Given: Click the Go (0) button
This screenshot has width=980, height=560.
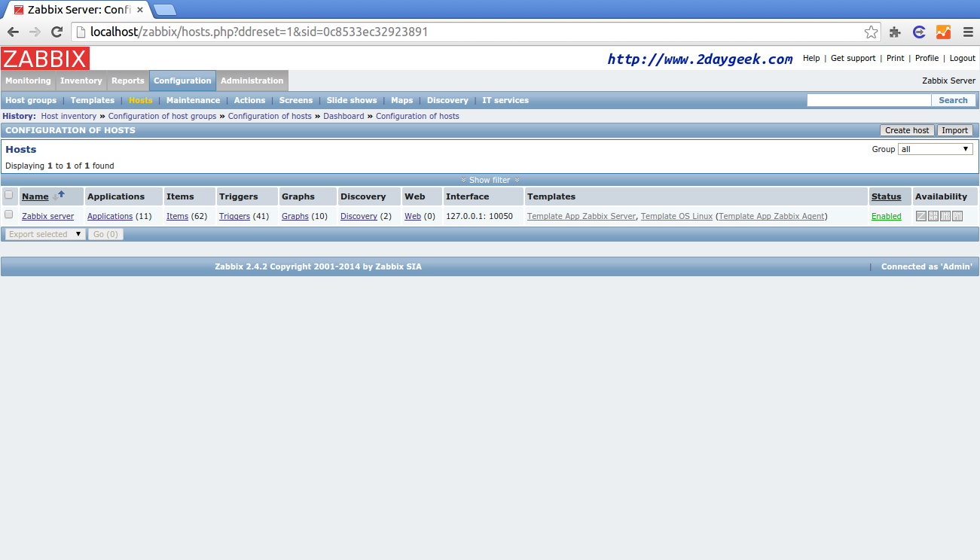Looking at the screenshot, I should (105, 234).
